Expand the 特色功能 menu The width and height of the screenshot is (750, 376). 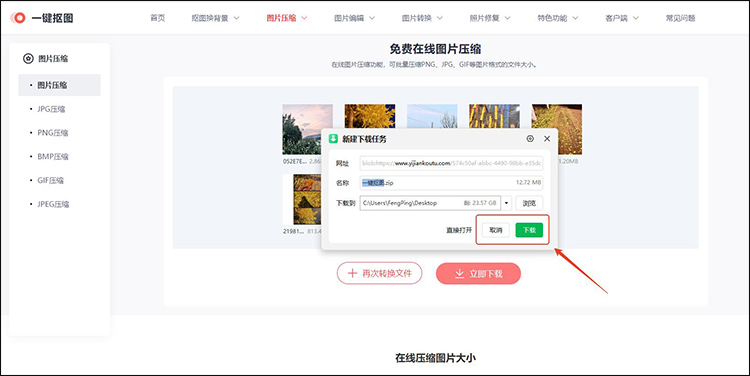coord(558,18)
